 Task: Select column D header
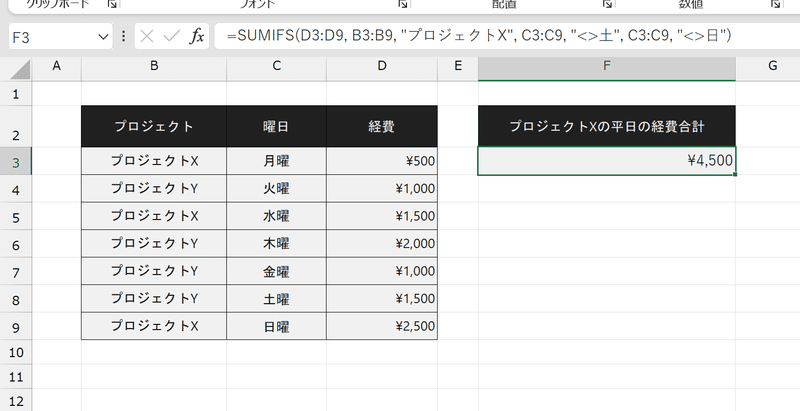(381, 66)
